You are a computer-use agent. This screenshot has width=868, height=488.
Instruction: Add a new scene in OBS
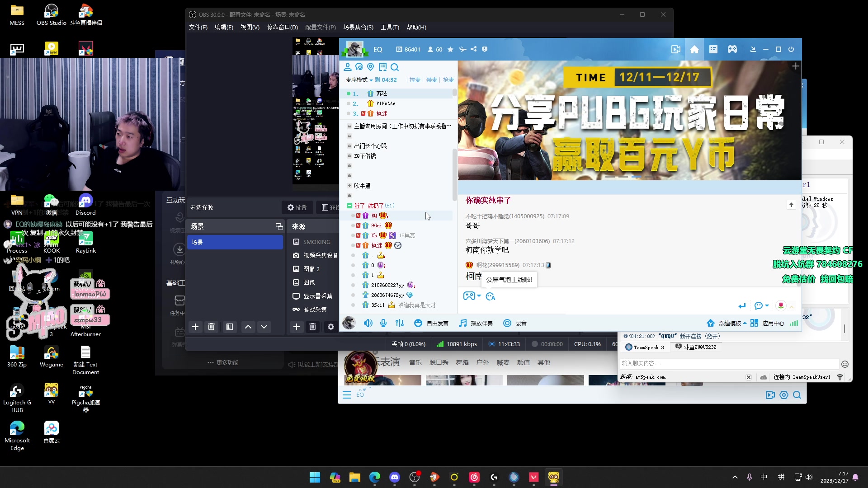click(195, 327)
